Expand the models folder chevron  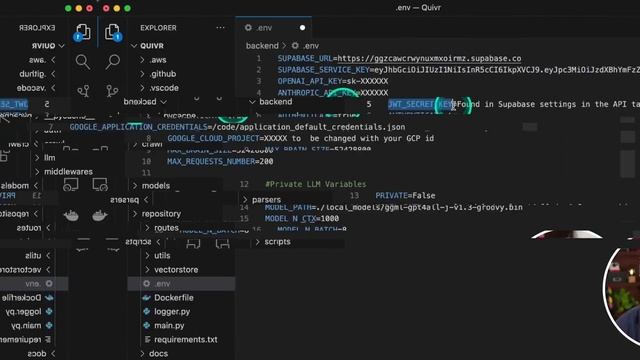135,186
